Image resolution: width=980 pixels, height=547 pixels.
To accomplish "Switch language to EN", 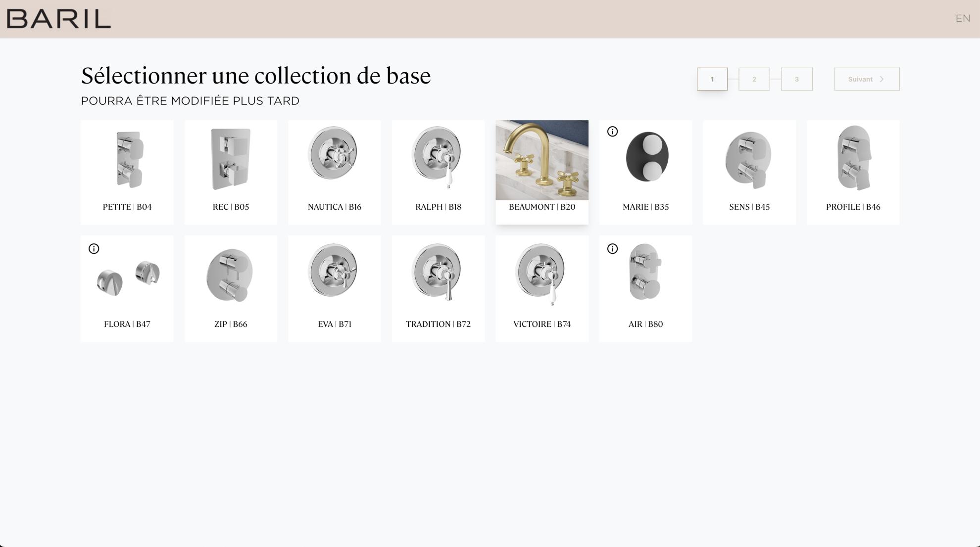I will [962, 19].
